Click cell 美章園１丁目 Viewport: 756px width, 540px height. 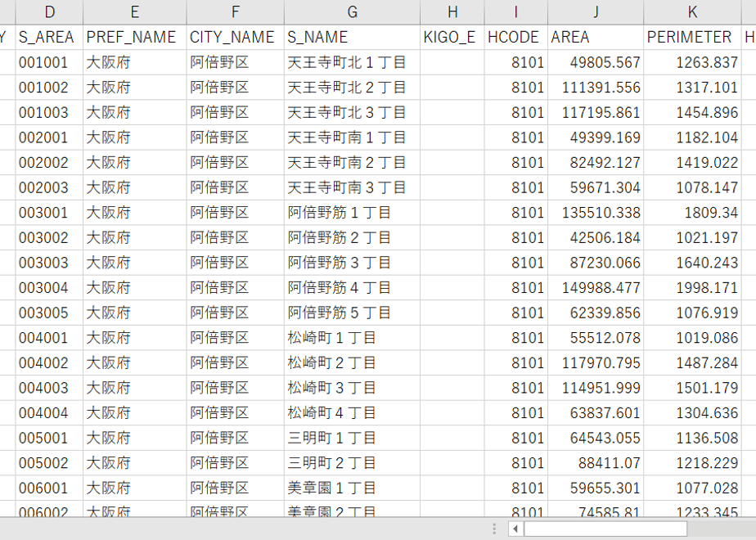352,488
